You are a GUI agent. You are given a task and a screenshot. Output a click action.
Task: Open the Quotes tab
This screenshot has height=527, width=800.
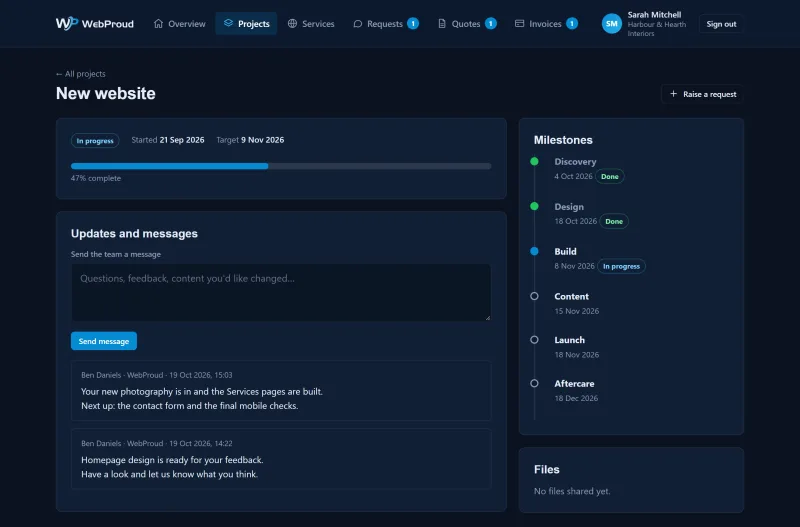[x=467, y=23]
